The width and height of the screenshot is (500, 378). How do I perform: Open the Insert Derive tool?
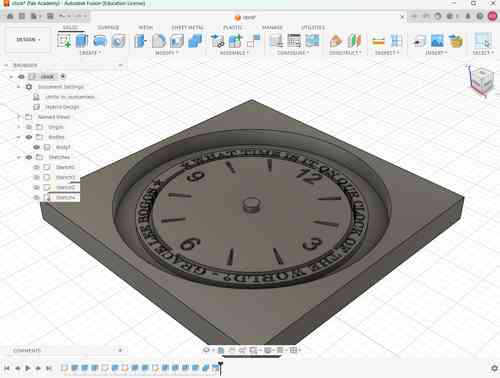click(x=419, y=41)
